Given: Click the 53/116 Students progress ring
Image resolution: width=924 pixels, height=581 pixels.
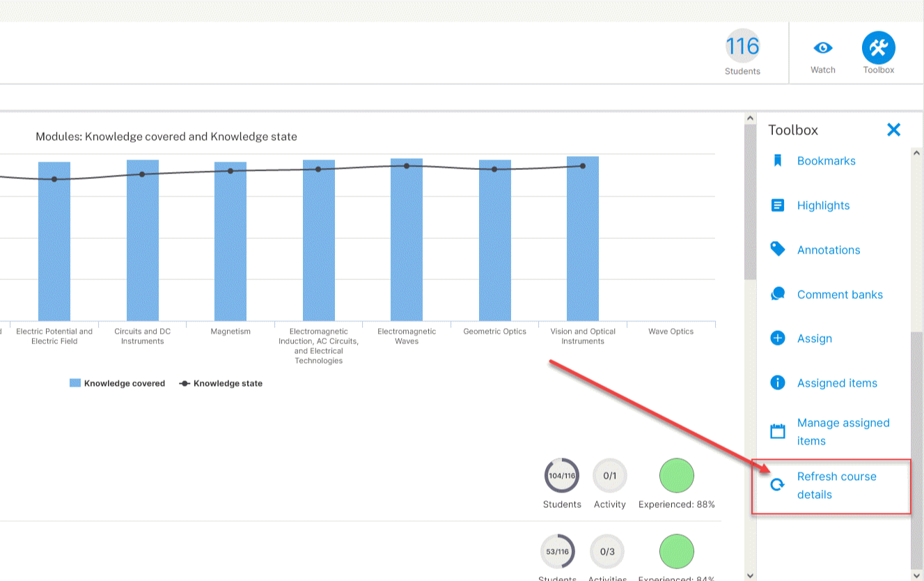Looking at the screenshot, I should coord(557,552).
